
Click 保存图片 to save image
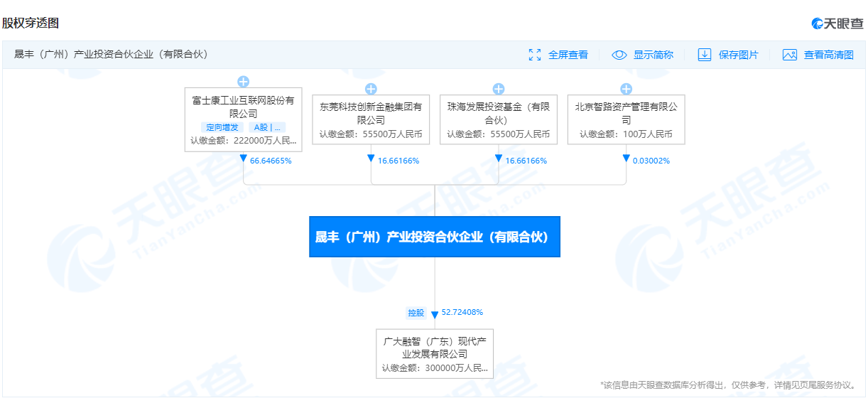pos(739,55)
